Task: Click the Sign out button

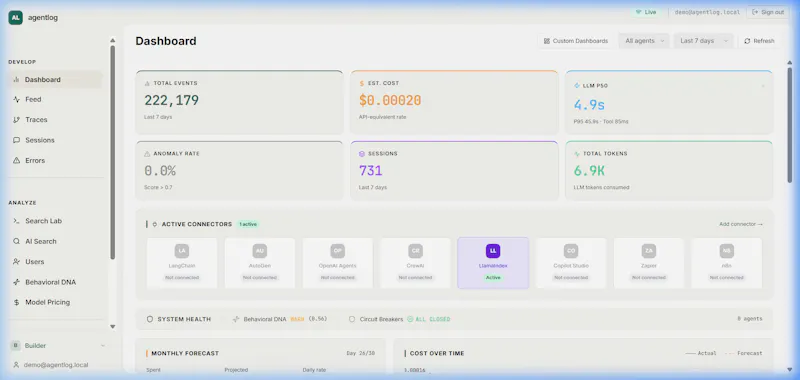Action: point(768,12)
